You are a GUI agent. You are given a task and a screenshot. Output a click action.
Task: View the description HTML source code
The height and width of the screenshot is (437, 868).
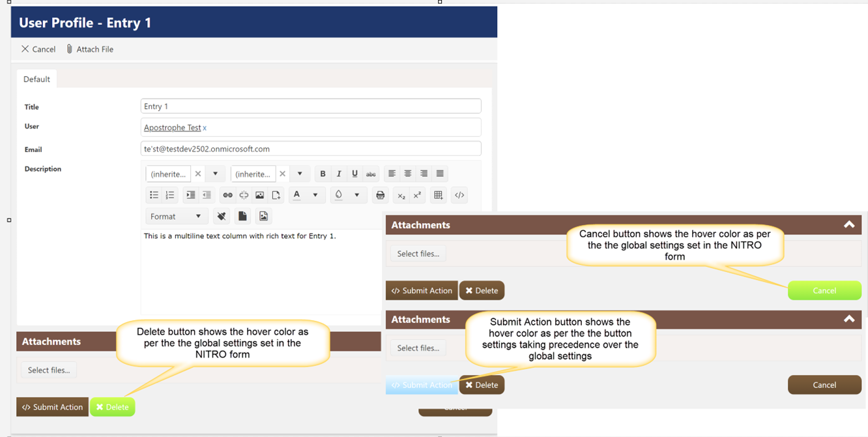pos(459,195)
